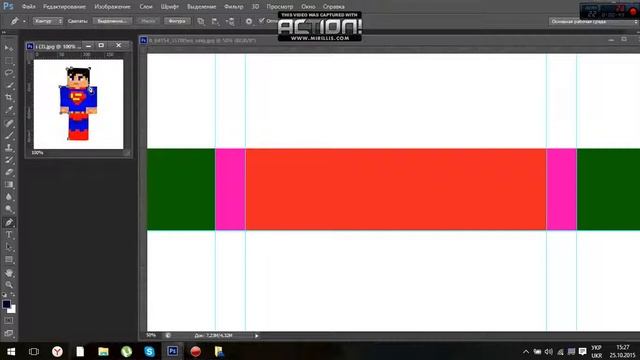The width and height of the screenshot is (640, 360).
Task: Open Skype from the taskbar
Action: [x=149, y=351]
